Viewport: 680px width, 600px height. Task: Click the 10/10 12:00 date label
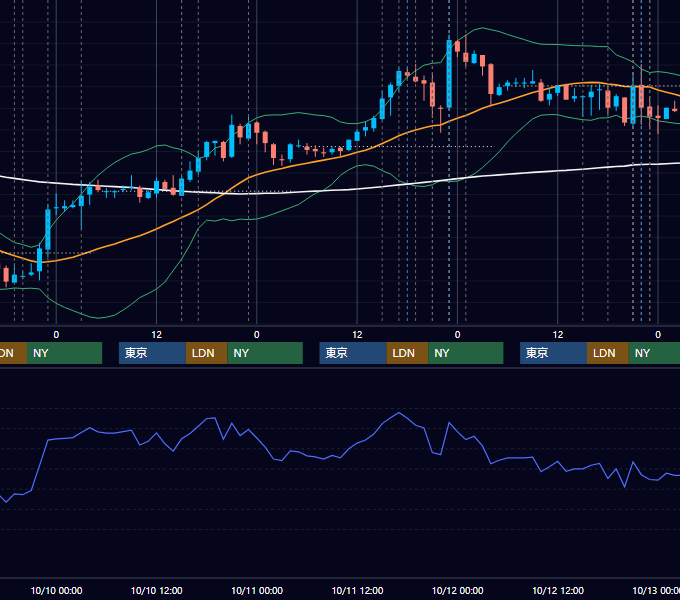(x=157, y=590)
